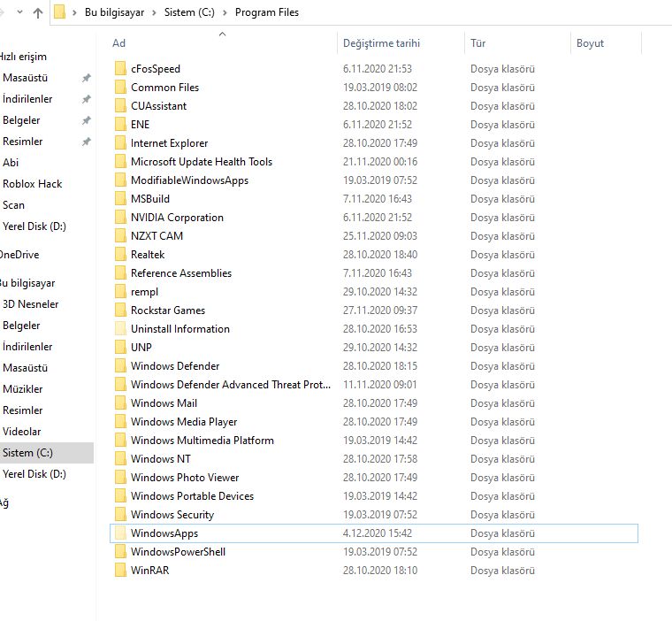Open pinned Resimler in quick access
This screenshot has width=672, height=621.
tap(23, 142)
